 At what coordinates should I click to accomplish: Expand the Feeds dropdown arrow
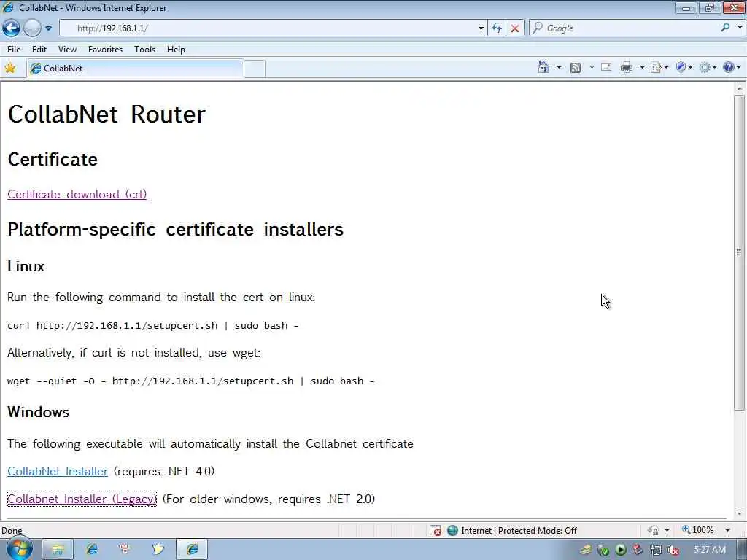[592, 67]
